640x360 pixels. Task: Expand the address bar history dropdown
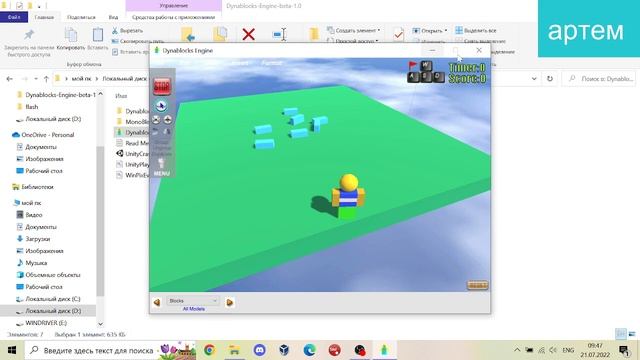click(x=534, y=79)
